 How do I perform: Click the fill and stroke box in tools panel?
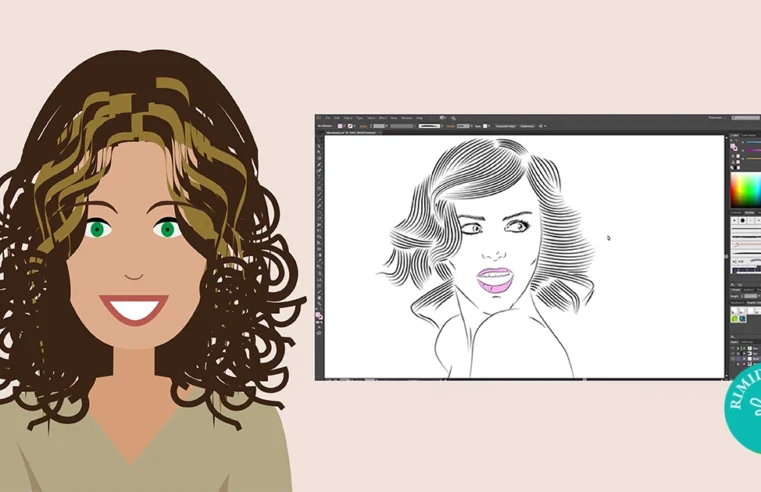(319, 316)
